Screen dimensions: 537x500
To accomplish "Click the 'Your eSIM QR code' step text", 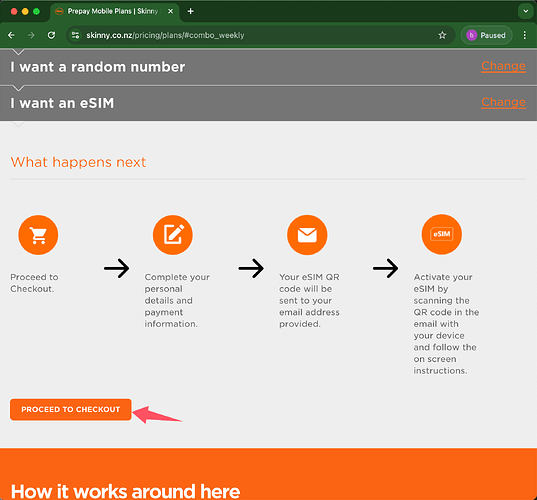I will point(309,300).
